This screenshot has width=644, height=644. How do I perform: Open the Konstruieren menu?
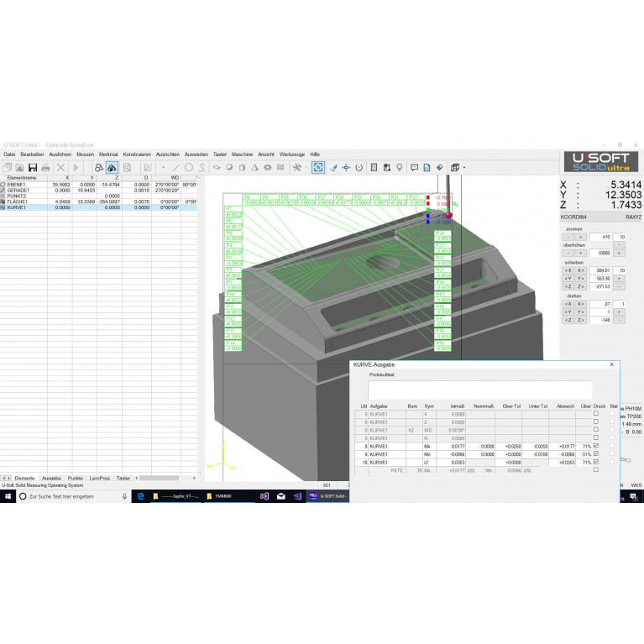click(x=137, y=154)
